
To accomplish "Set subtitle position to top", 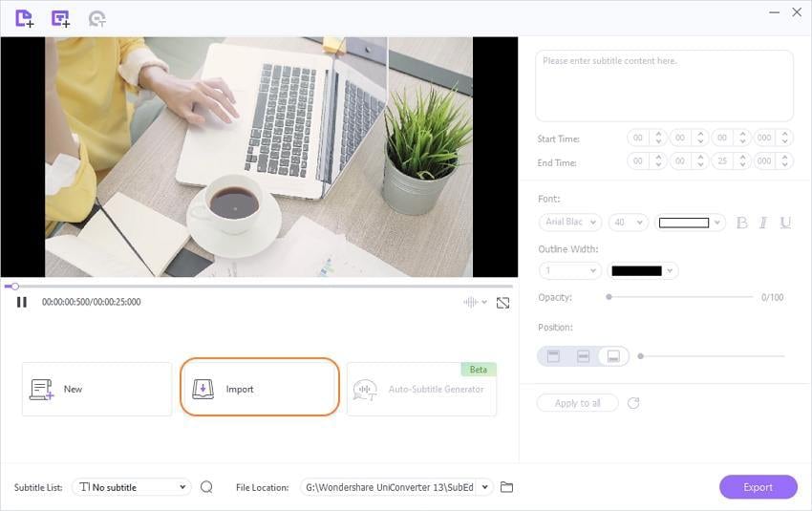I will 553,356.
